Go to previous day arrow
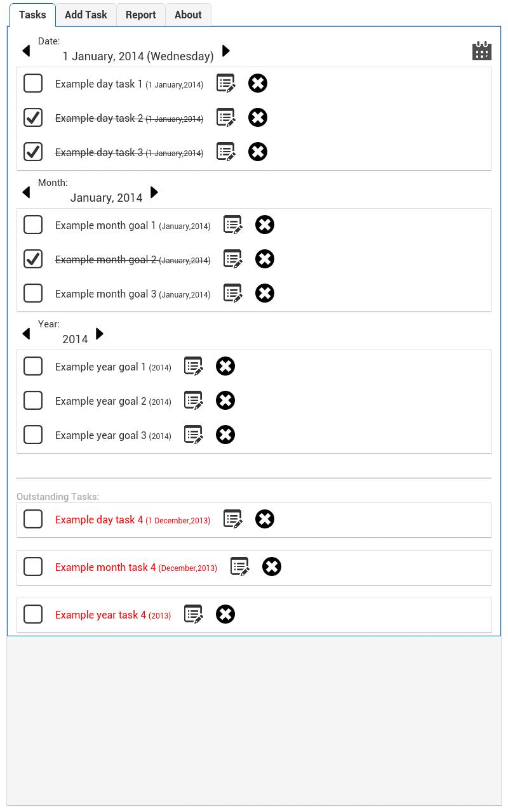 coord(26,51)
